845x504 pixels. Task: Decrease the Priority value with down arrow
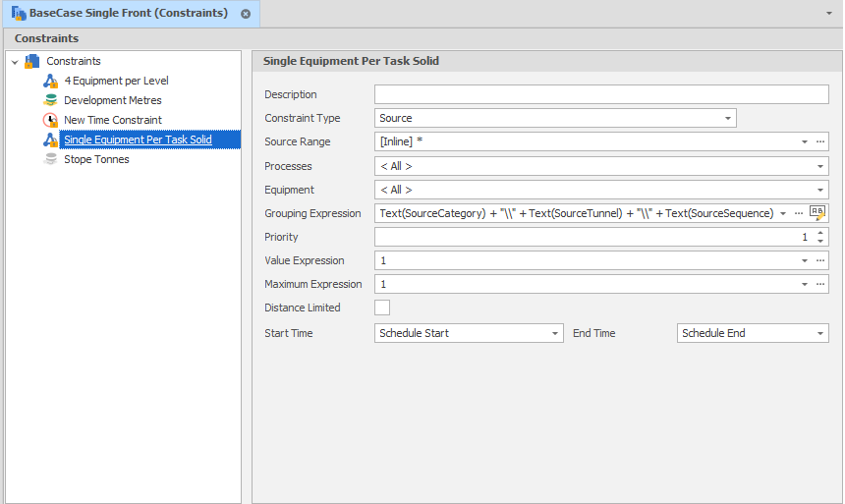tap(820, 242)
